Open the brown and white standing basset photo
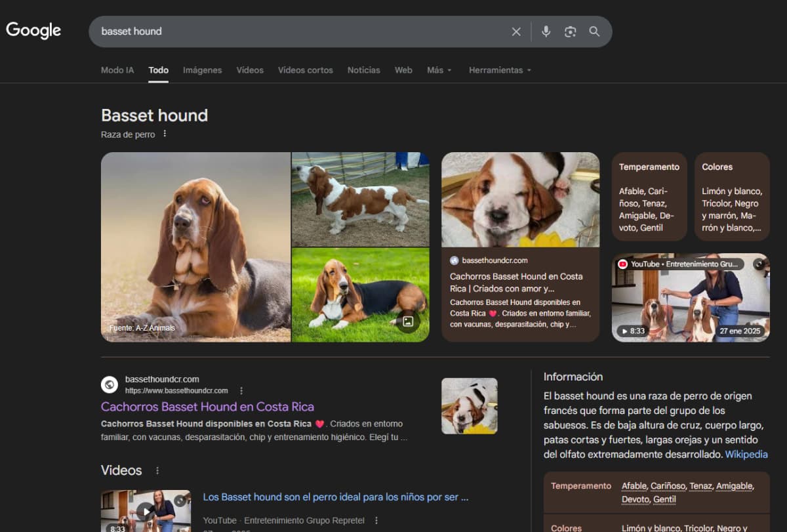Viewport: 787px width, 532px height. (x=361, y=199)
